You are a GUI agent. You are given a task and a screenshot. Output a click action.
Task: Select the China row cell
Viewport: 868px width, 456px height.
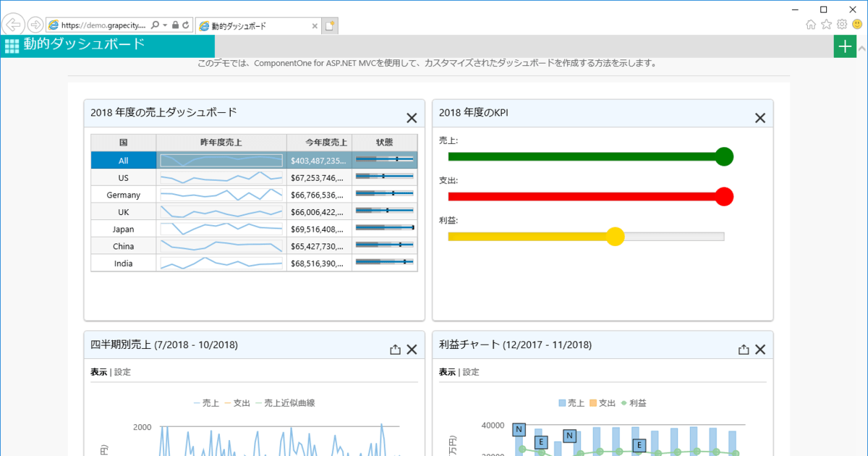coord(124,246)
